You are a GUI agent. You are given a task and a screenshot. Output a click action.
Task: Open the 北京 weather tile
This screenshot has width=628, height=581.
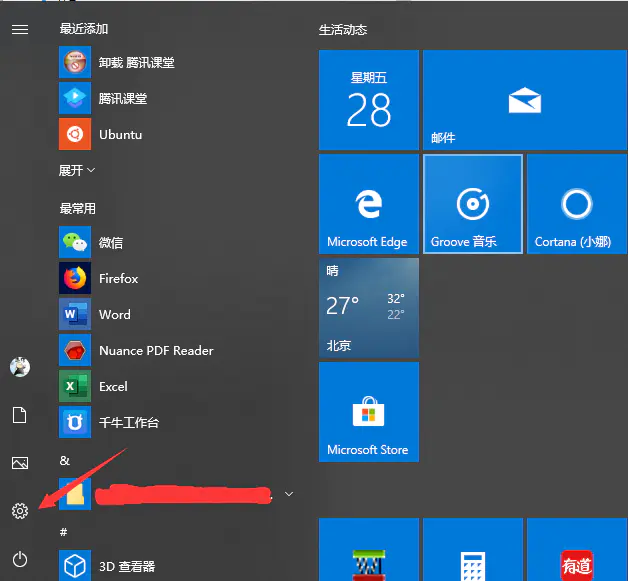click(x=369, y=308)
